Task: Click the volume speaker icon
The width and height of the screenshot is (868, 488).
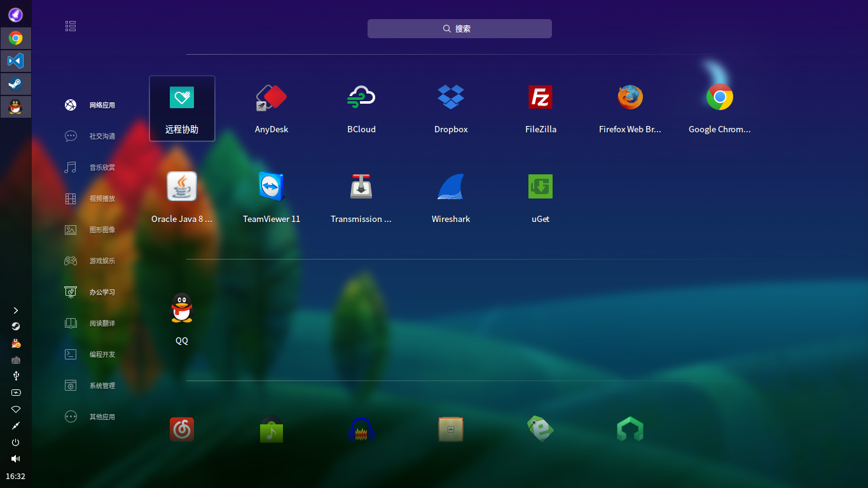Action: 16,459
